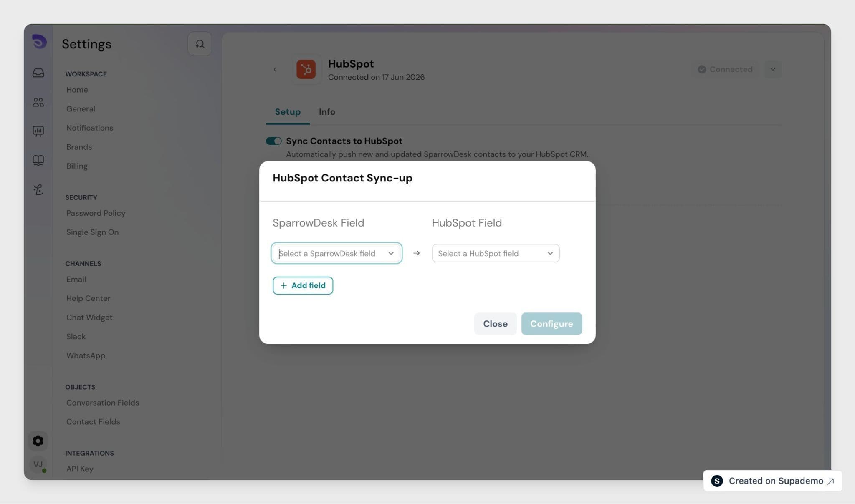Click the Add field button
Screen dimensions: 855x504
(303, 285)
